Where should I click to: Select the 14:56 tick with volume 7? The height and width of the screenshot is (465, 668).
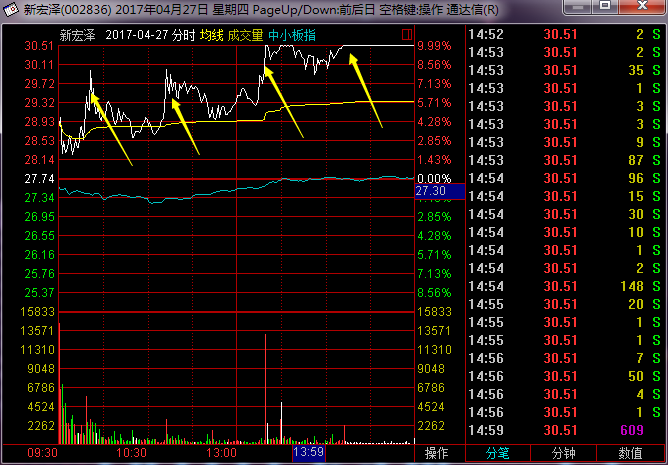[x=565, y=358]
